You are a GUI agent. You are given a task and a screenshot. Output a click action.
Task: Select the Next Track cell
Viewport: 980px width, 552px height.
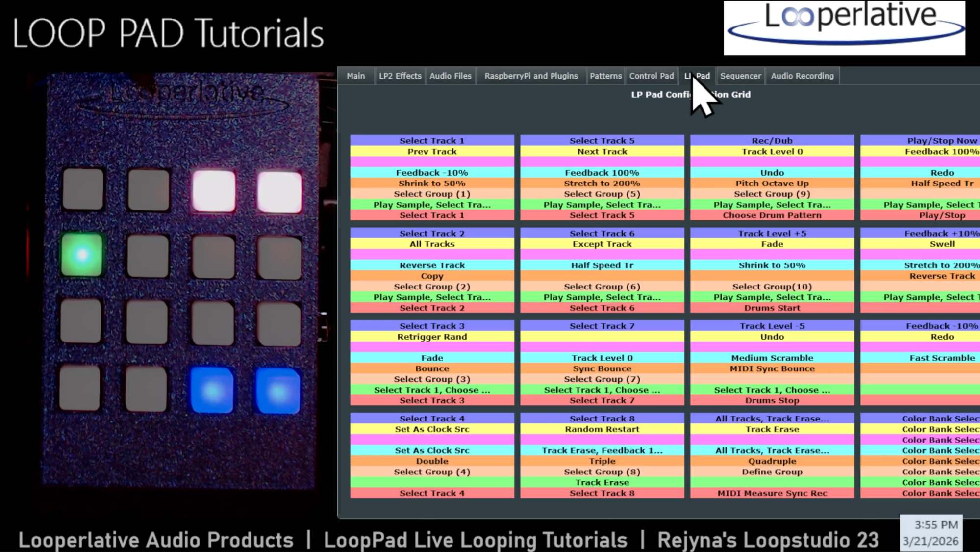click(602, 152)
